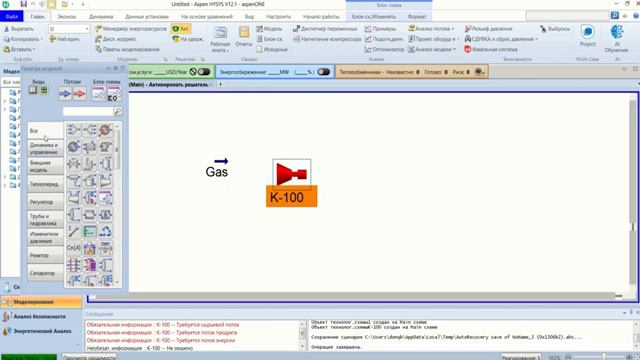Expand the Копировать dropdown arrow
Viewport: 640px width, 360px height.
pos(42,39)
